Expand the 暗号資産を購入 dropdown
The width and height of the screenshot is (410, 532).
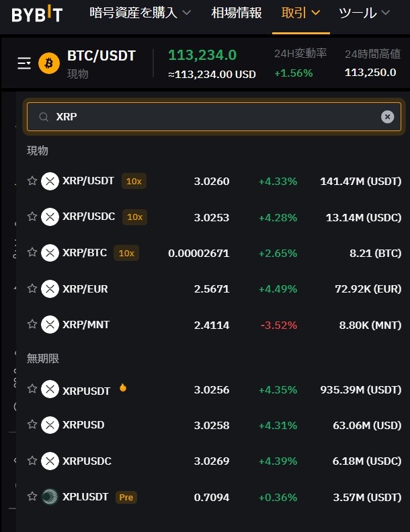coord(140,13)
